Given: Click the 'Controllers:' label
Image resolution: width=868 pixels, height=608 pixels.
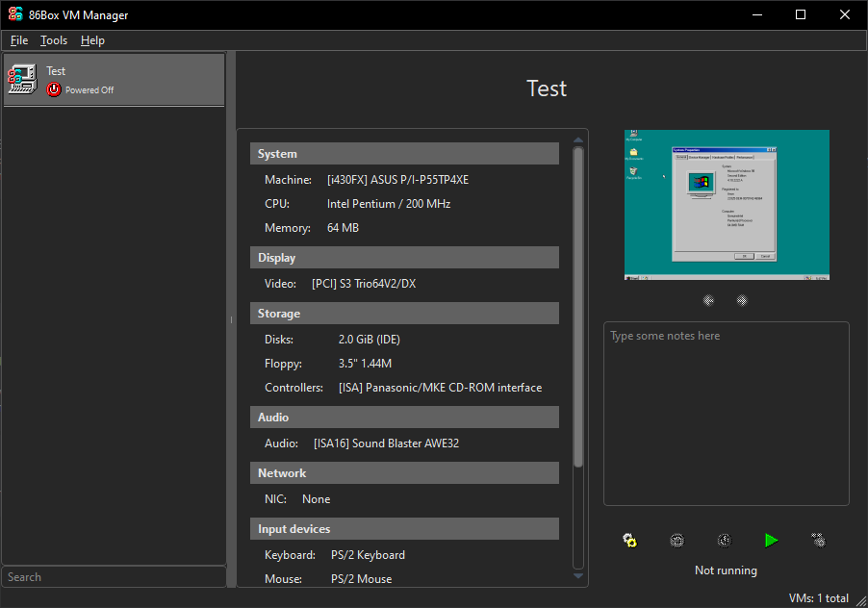Looking at the screenshot, I should click(x=294, y=388).
